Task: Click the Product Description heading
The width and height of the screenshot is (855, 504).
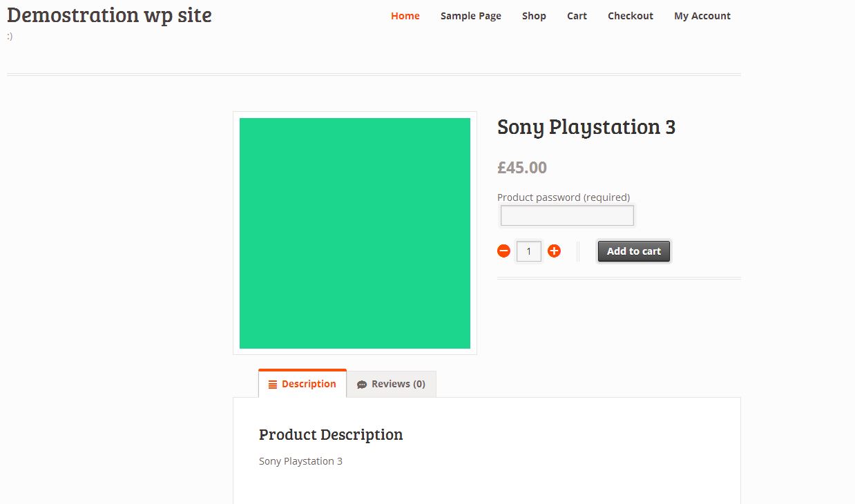Action: (331, 434)
